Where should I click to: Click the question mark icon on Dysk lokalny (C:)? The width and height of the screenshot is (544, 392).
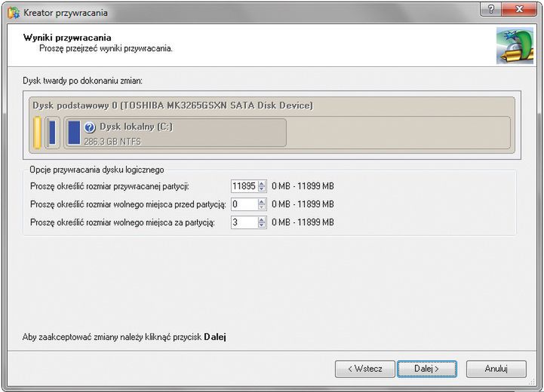90,127
